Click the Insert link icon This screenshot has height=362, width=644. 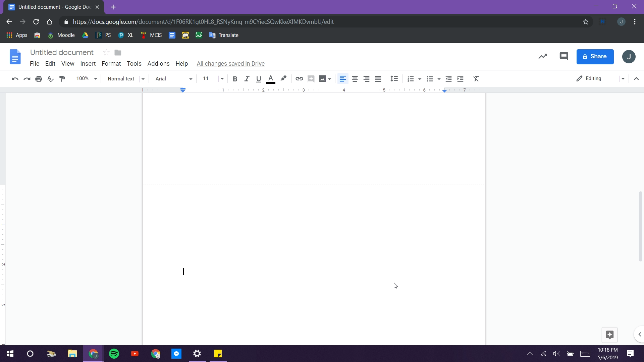pos(299,79)
